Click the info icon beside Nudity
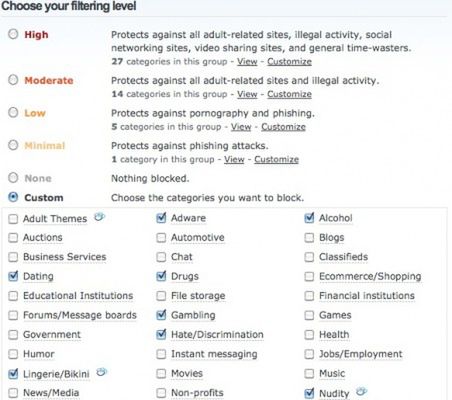The image size is (452, 400). [361, 391]
